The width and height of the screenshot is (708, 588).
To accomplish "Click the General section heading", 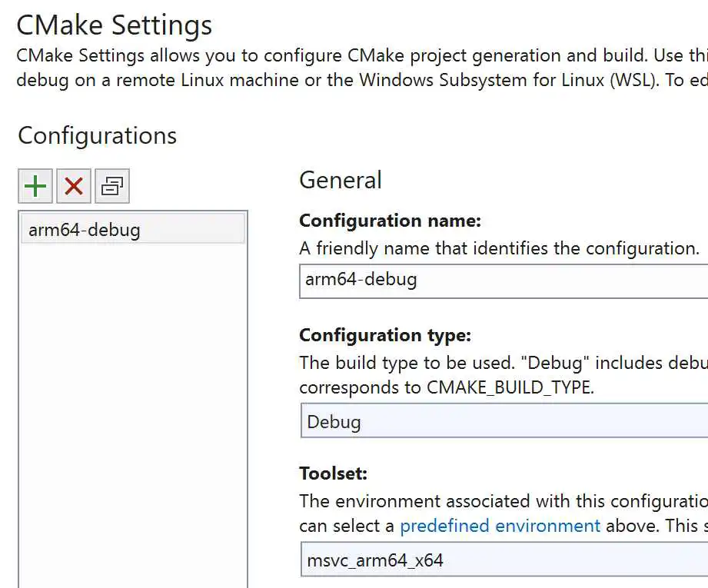I will coord(340,180).
